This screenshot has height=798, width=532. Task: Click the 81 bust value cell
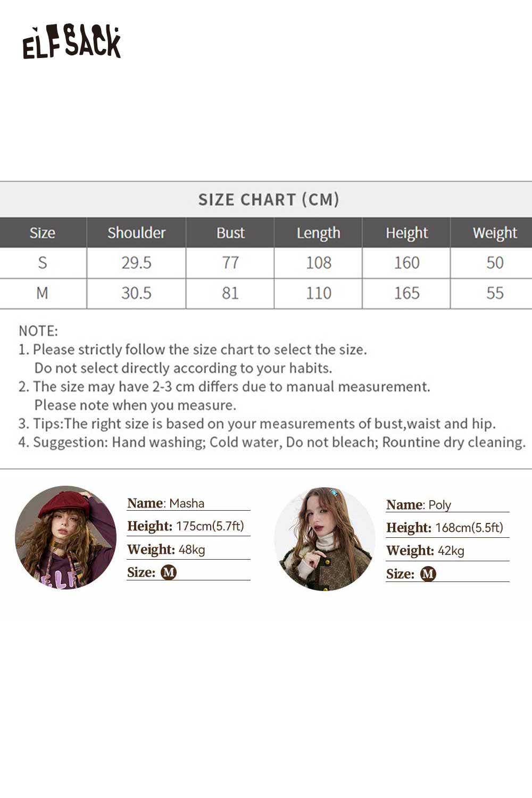[x=230, y=293]
